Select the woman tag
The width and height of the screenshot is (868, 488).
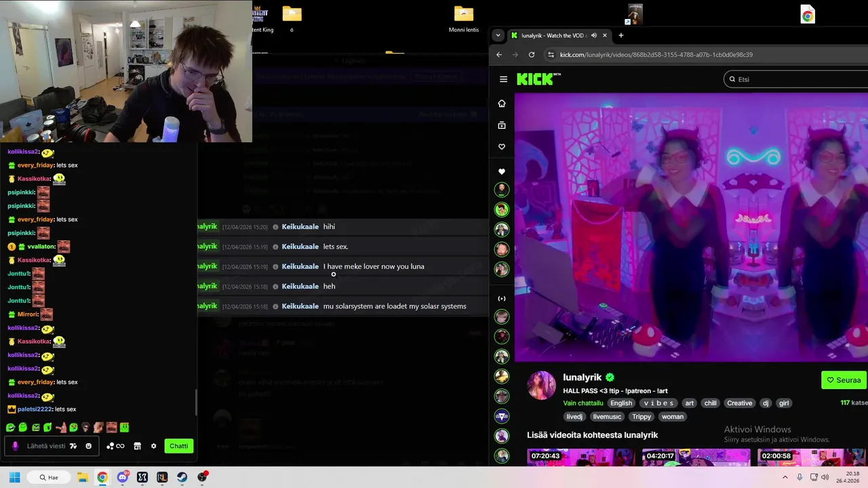[x=673, y=417]
